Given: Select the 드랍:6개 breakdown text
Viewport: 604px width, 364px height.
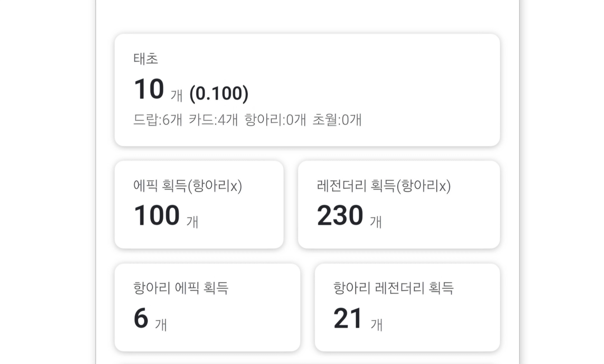Looking at the screenshot, I should tap(158, 120).
